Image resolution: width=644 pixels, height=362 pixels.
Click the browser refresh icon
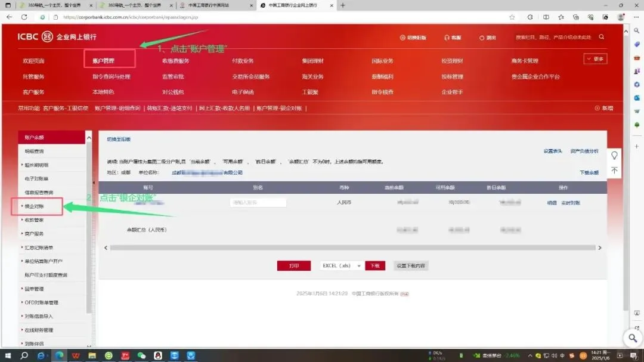coord(24,17)
